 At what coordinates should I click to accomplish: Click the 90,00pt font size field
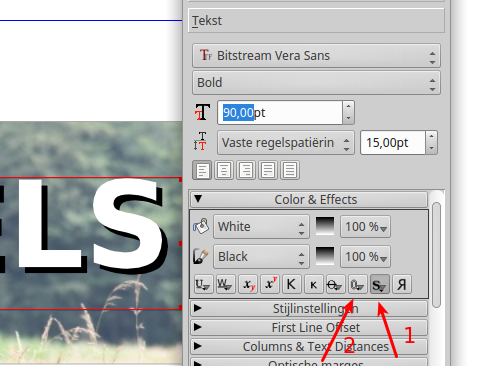coord(280,113)
